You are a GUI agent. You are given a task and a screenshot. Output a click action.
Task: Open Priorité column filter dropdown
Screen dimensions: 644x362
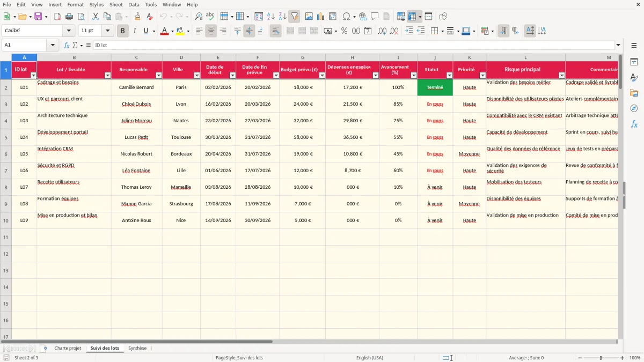[x=482, y=76]
